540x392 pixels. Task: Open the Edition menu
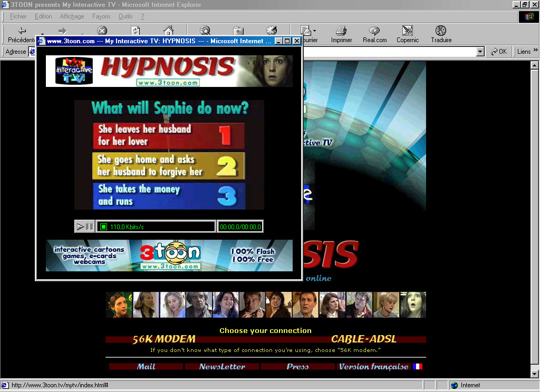tap(43, 16)
